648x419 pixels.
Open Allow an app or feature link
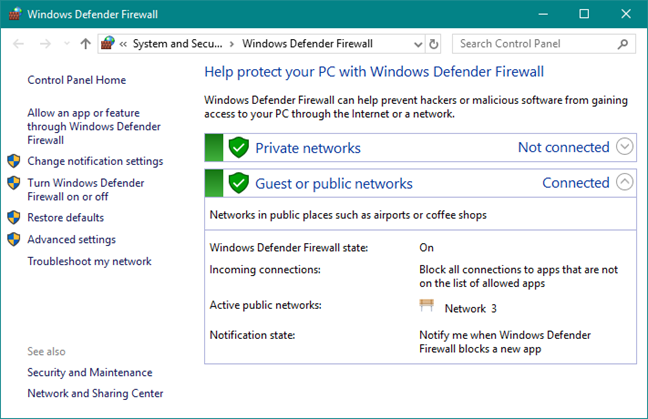click(94, 126)
